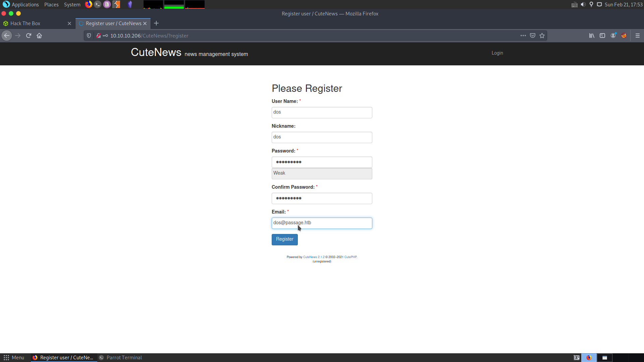The width and height of the screenshot is (644, 362).
Task: Open page actions three-dot menu
Action: click(x=523, y=36)
